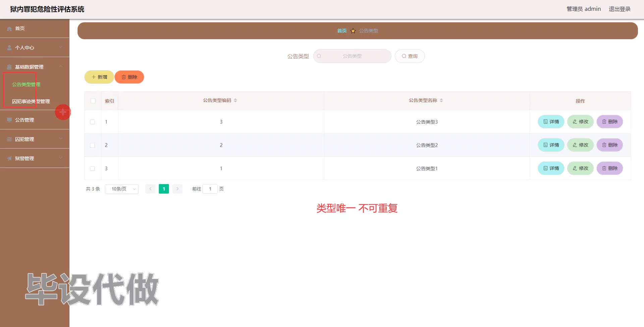View 详情 for 公告类型3
This screenshot has width=644, height=327.
coord(551,122)
